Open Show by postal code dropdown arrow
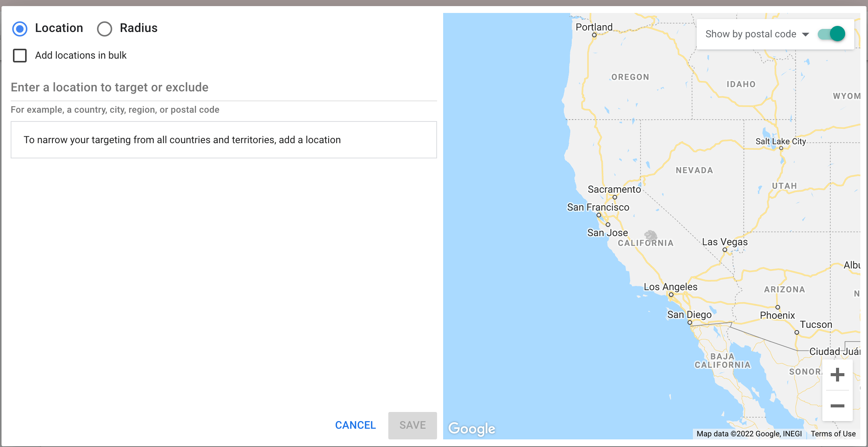The width and height of the screenshot is (868, 447). pos(806,34)
